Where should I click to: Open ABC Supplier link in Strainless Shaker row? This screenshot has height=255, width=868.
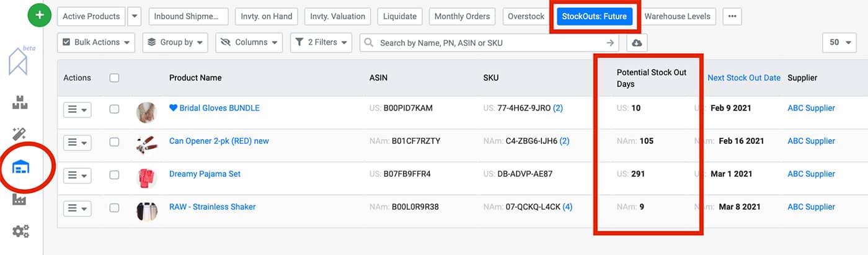811,207
